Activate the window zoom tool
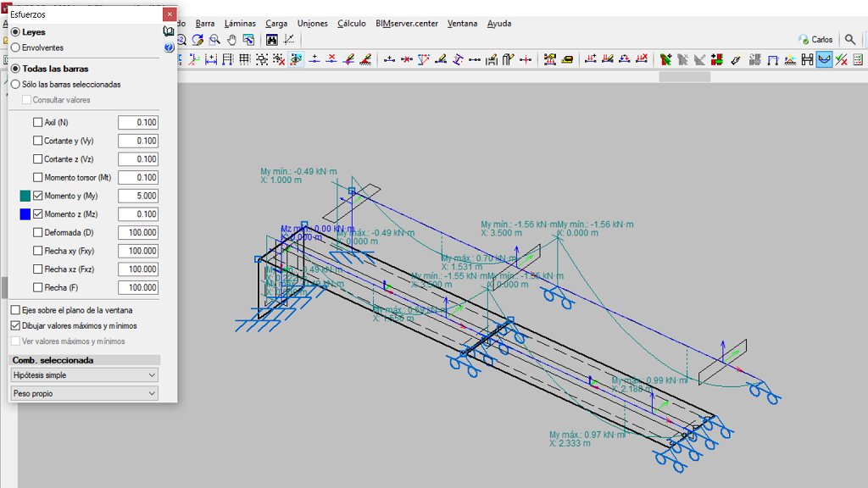Viewport: 868px width, 488px height. 214,40
